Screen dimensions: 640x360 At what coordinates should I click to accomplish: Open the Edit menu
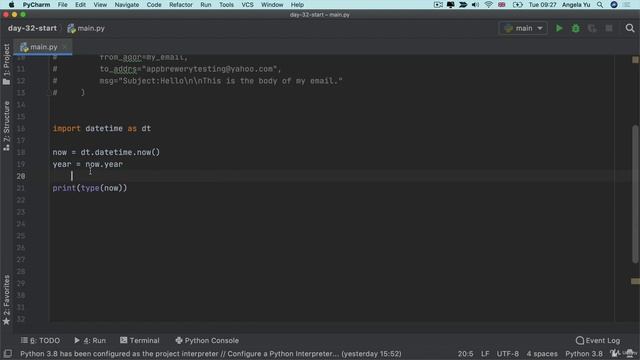[x=80, y=5]
